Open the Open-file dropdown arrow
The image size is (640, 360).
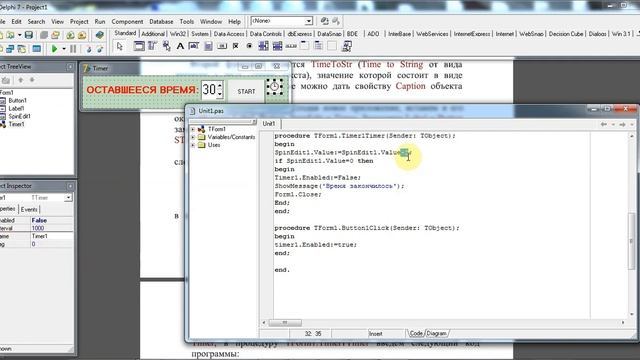pyautogui.click(x=20, y=35)
